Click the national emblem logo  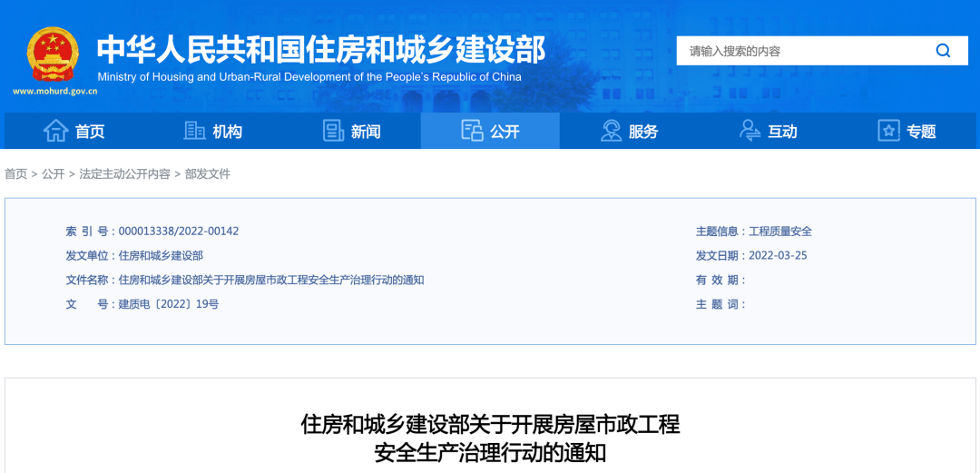(53, 54)
